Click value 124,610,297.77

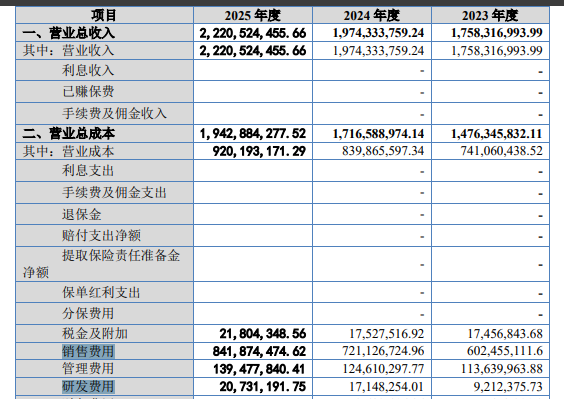click(x=383, y=369)
